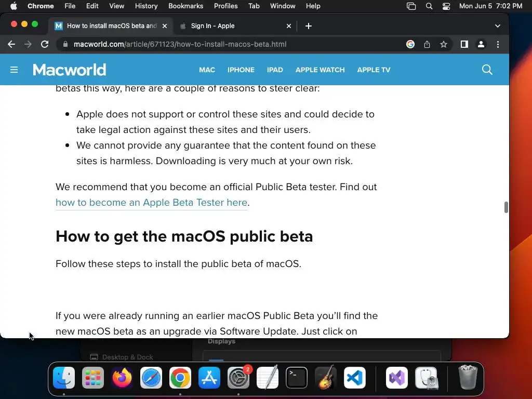Screen dimensions: 532x399
Task: Click Chrome icon in the Dock
Action: click(x=180, y=378)
